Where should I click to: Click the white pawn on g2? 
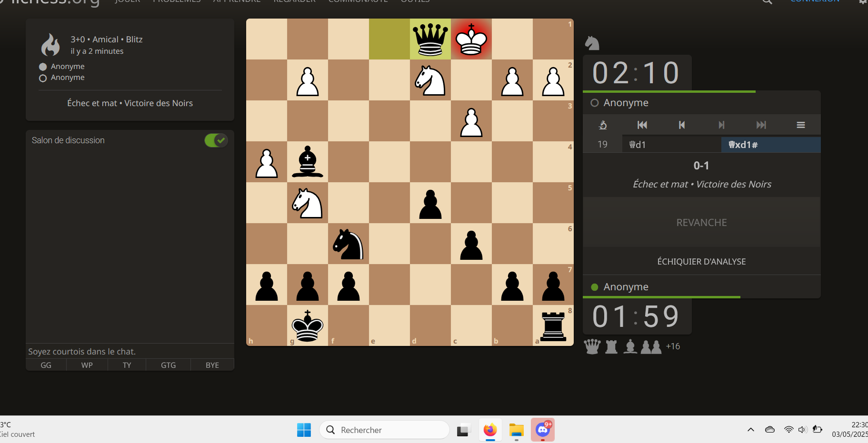click(308, 80)
